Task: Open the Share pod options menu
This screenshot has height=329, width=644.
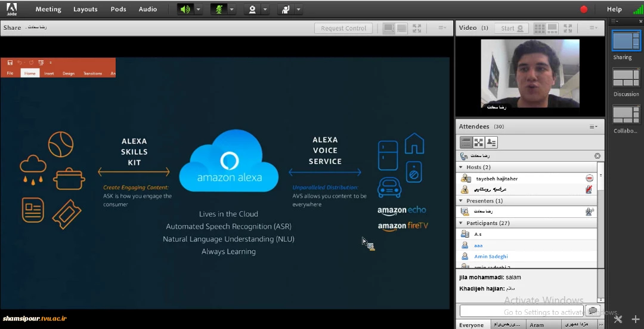Action: (442, 28)
